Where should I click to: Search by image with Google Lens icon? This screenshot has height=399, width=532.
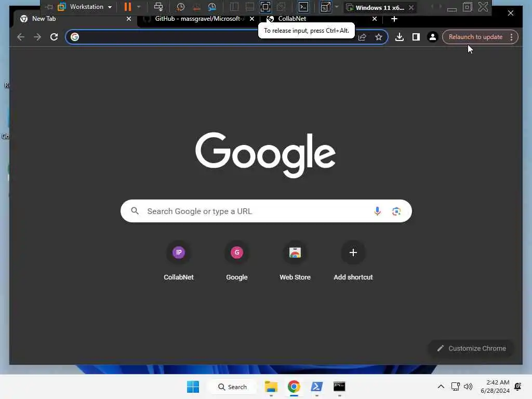pos(396,211)
